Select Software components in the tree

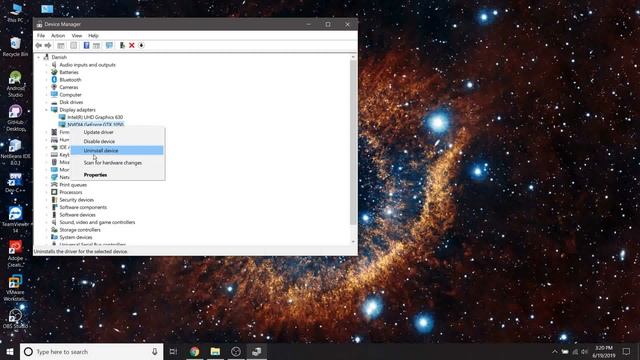tap(83, 207)
